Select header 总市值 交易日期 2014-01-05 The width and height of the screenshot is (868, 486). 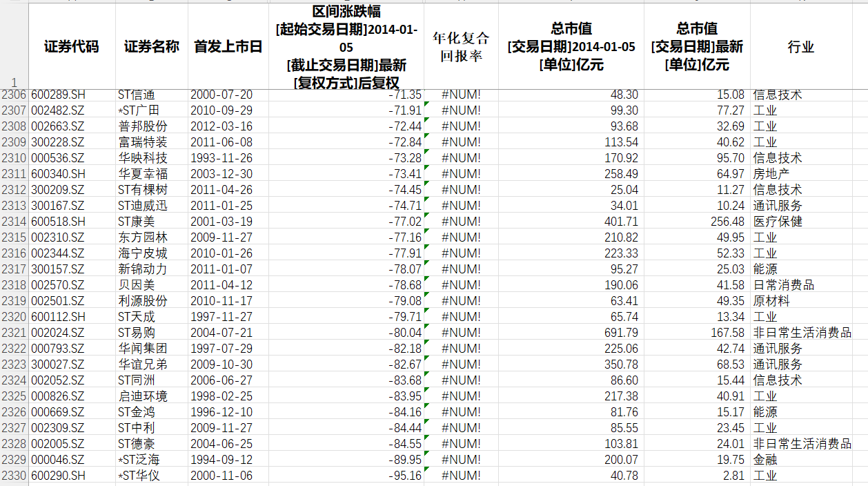click(x=571, y=47)
